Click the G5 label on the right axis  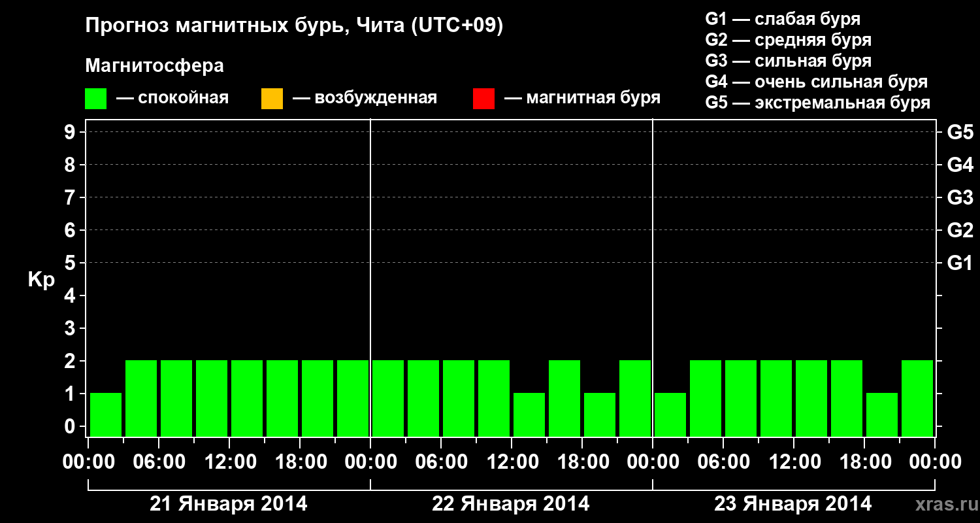(960, 132)
